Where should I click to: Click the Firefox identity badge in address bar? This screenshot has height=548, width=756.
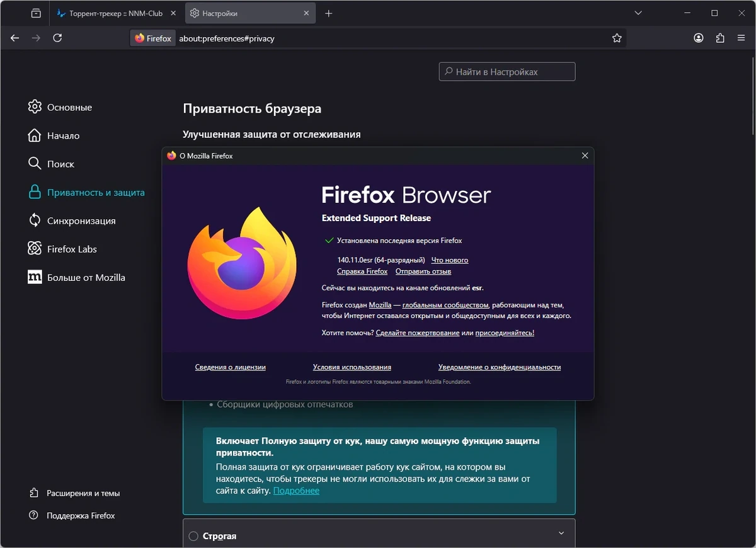tap(153, 38)
